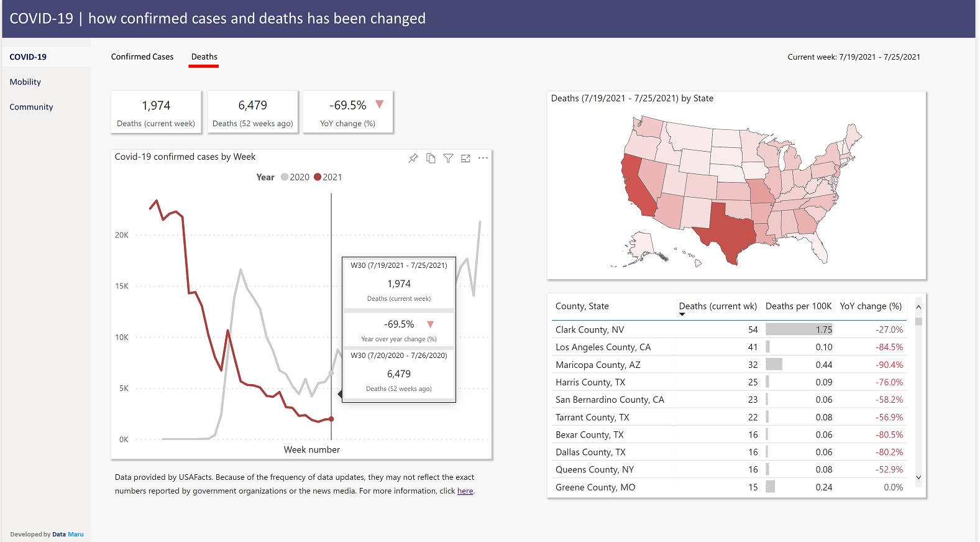This screenshot has width=980, height=542.
Task: Open focus mode for weekly chart
Action: point(465,158)
